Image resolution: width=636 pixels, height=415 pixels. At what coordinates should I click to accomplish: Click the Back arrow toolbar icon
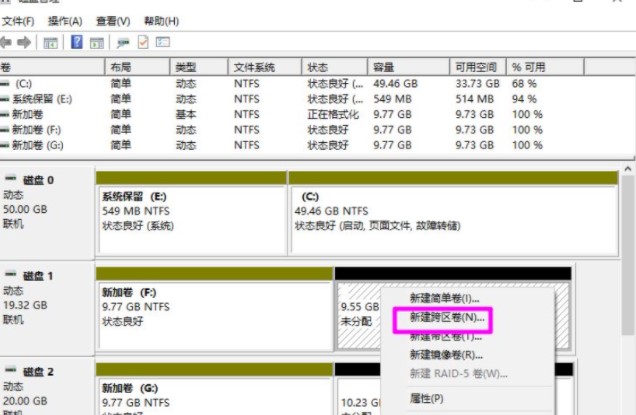click(x=7, y=42)
